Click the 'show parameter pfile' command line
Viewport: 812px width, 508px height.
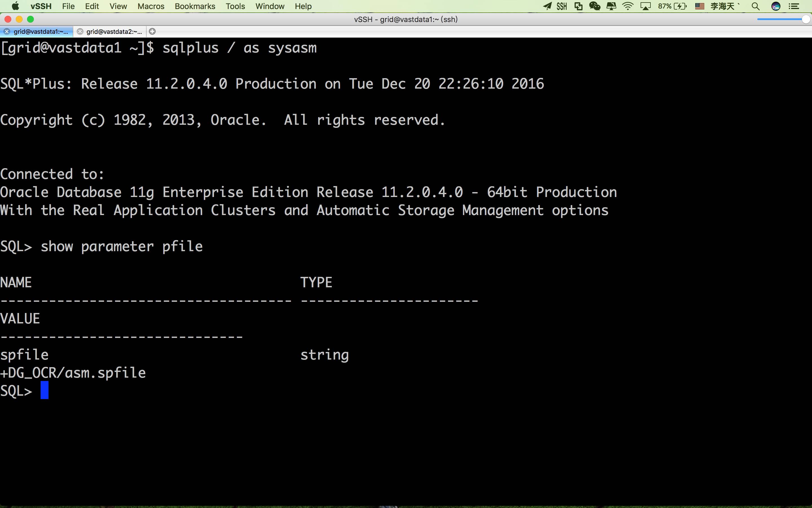tap(101, 247)
